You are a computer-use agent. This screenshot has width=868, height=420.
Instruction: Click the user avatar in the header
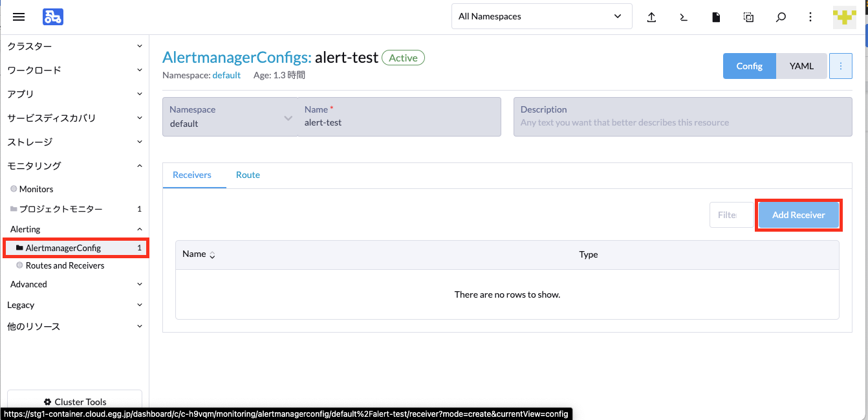click(845, 17)
